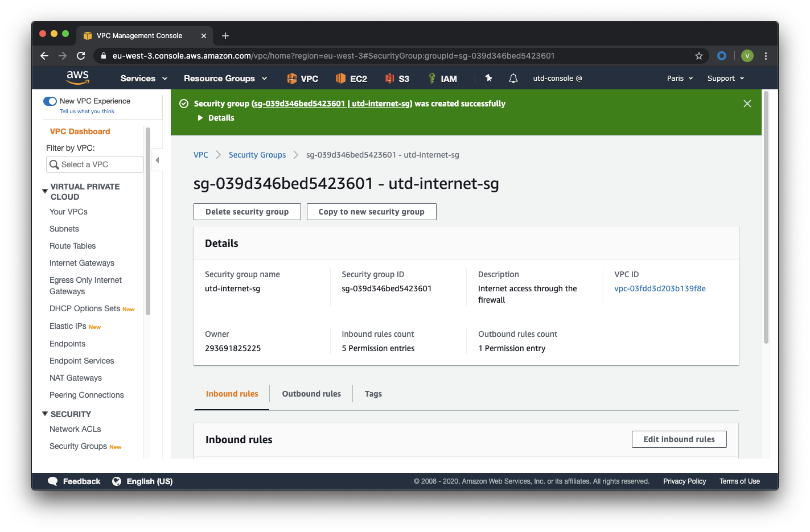The image size is (810, 532).
Task: Click the Select a VPC filter field
Action: click(94, 164)
